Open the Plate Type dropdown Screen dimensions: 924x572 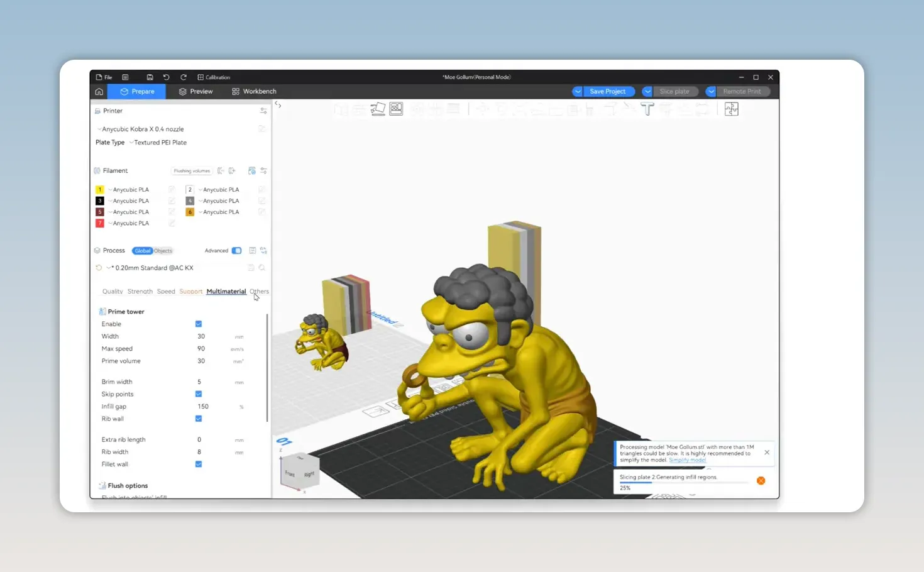click(158, 143)
